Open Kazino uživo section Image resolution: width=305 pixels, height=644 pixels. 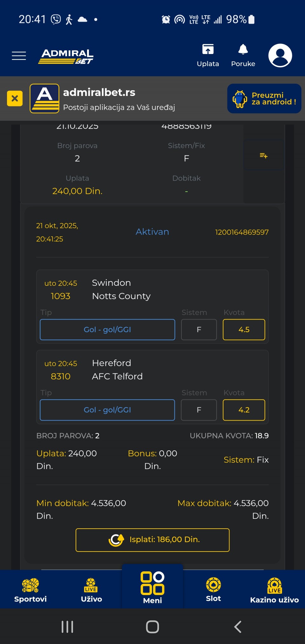point(274,590)
